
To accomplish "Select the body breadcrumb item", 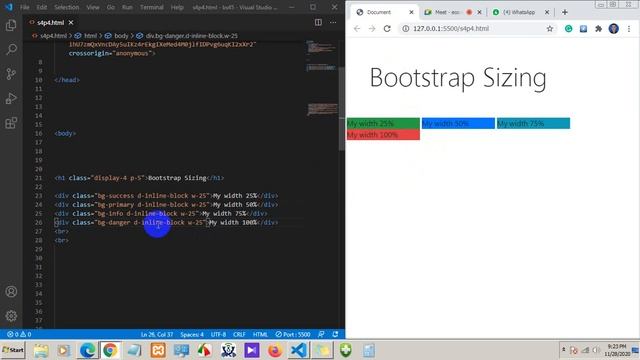I will click(118, 36).
